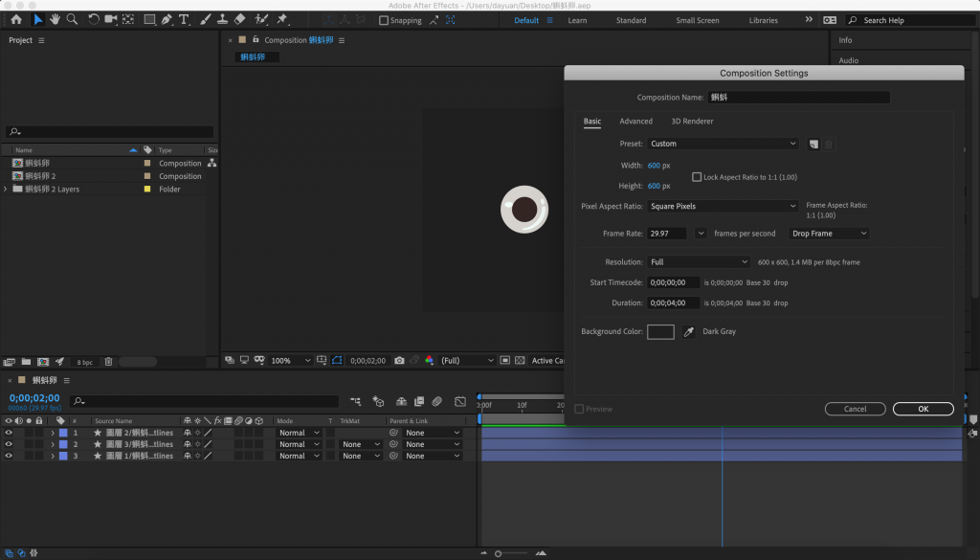This screenshot has width=980, height=560.
Task: Click the OK button
Action: coord(923,409)
